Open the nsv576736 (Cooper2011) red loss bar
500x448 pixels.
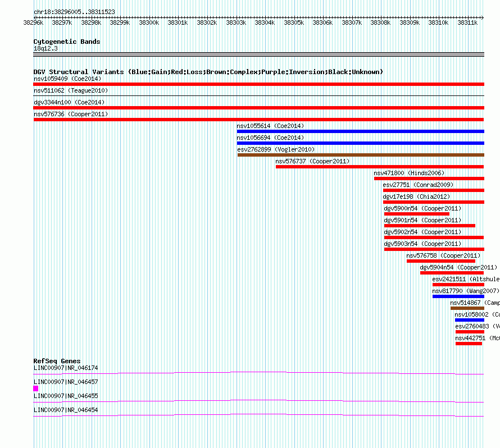tap(258, 120)
